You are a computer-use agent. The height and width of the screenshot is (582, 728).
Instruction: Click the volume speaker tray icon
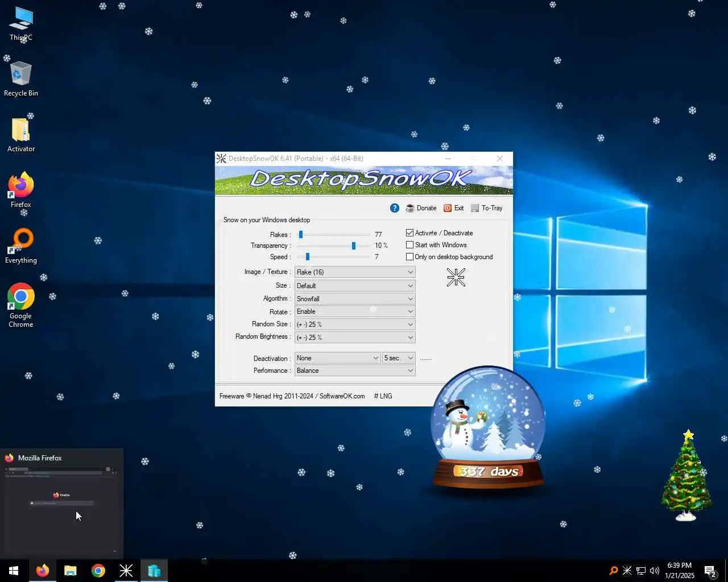[655, 571]
